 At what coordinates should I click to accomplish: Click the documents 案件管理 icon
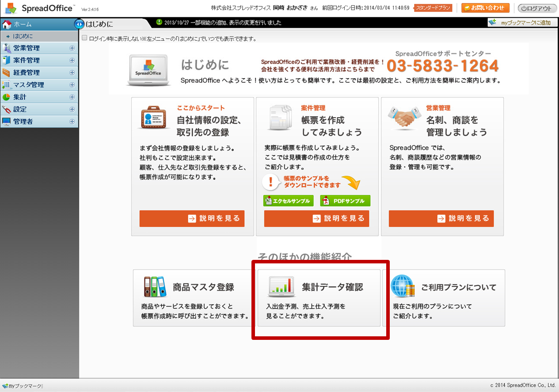click(x=280, y=118)
